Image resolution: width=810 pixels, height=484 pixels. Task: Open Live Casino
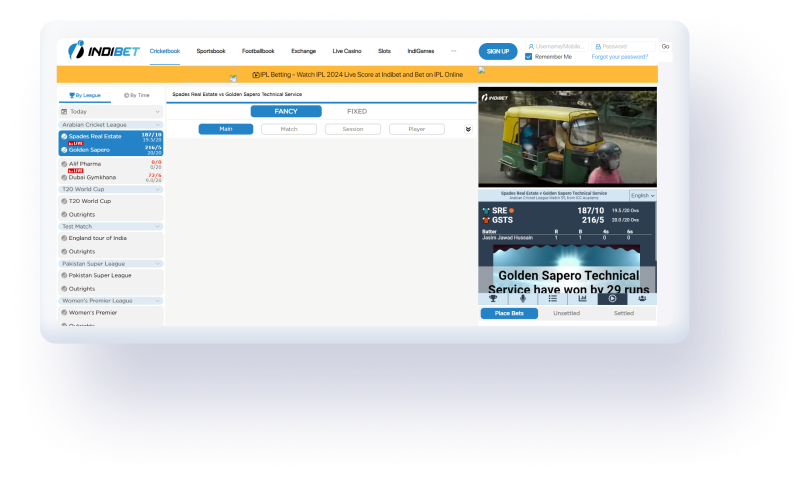[x=347, y=51]
